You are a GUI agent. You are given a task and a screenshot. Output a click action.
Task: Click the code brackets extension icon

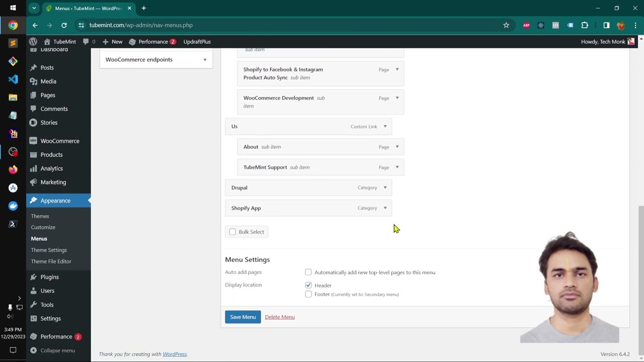[555, 25]
